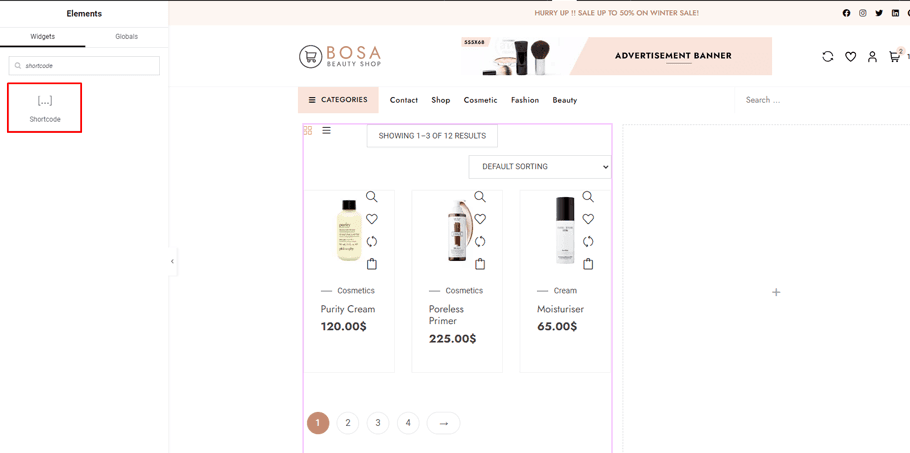Open Facebook social link
910x453 pixels.
846,13
